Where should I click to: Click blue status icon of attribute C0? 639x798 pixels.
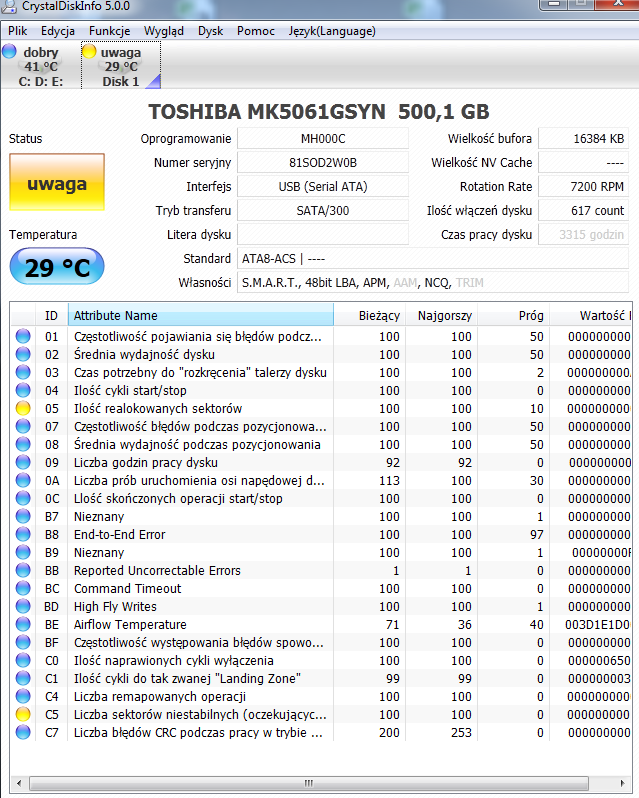[x=23, y=660]
